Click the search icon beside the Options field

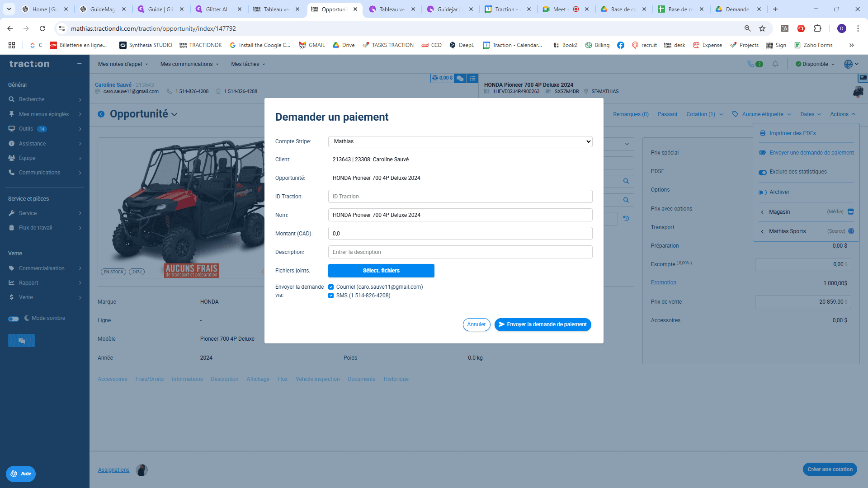(626, 200)
